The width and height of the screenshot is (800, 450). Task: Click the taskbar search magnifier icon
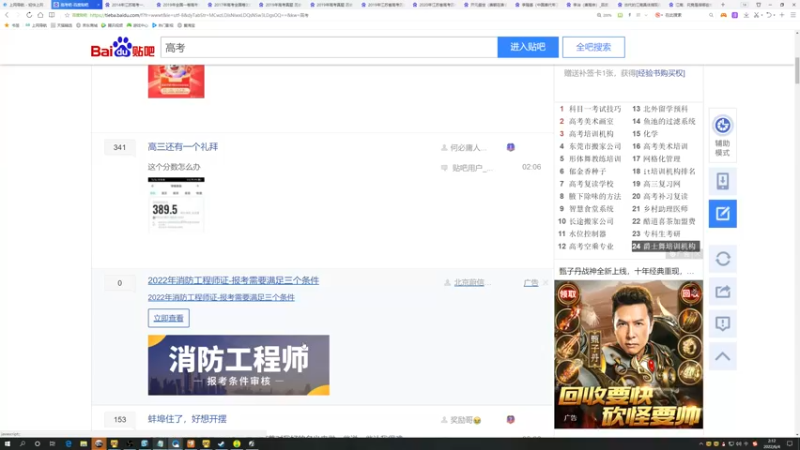click(22, 444)
